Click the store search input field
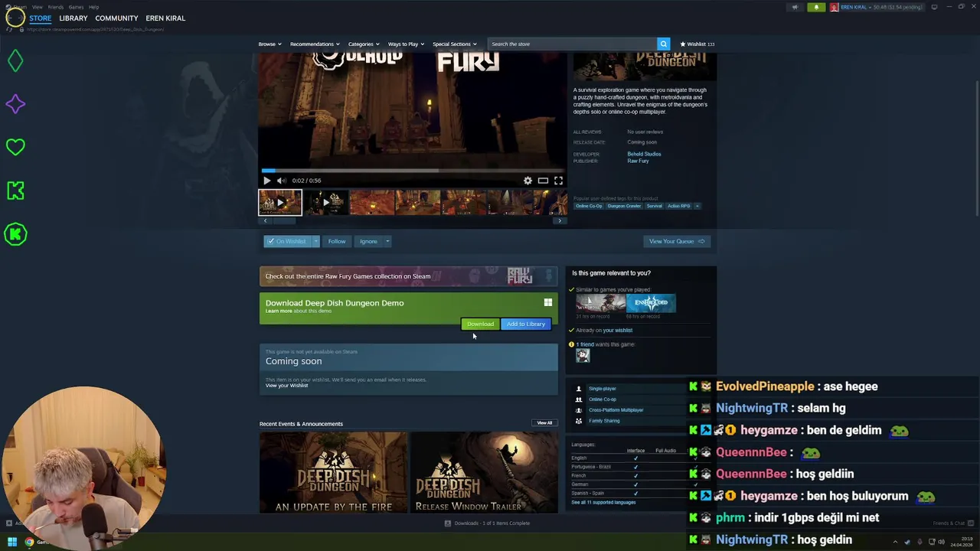This screenshot has height=551, width=980. (x=572, y=44)
